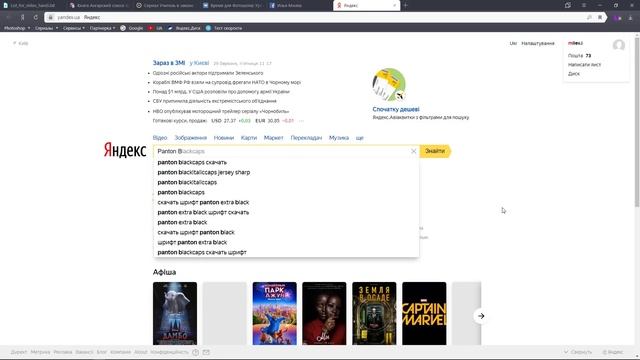The image size is (640, 360).
Task: Choose the lone 'panton extra black' suggestion
Action: pos(182,222)
